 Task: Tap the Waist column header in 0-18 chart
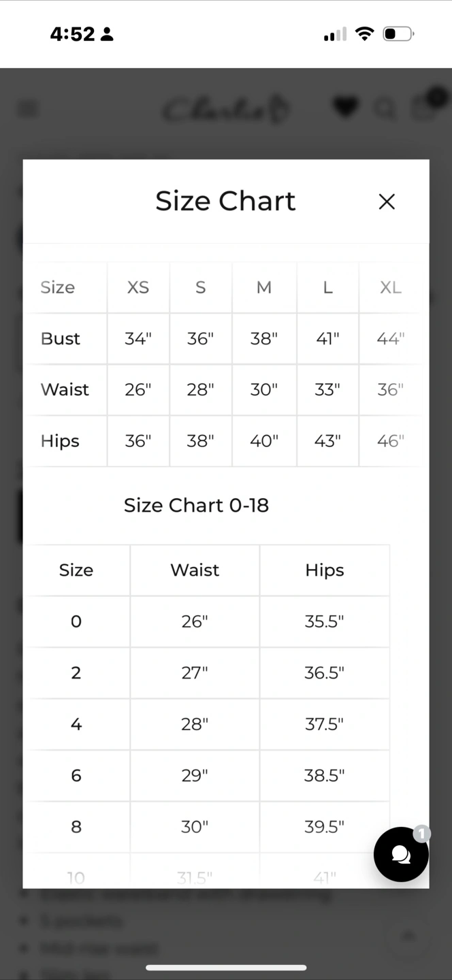point(195,570)
